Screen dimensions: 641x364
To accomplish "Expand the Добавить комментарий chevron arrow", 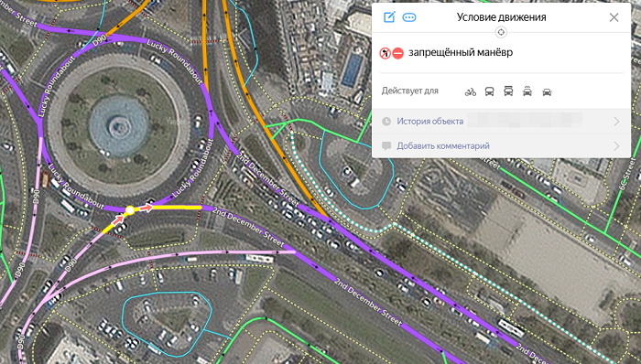I will (616, 146).
